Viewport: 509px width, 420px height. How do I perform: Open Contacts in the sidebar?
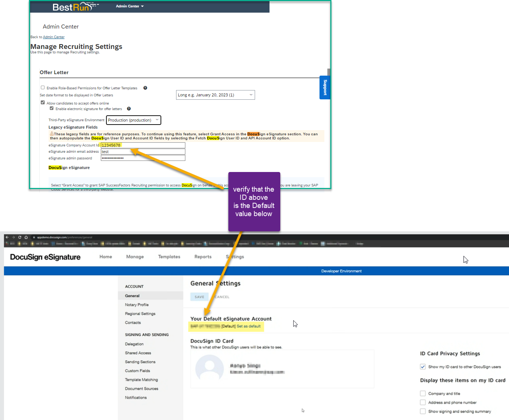pos(133,323)
